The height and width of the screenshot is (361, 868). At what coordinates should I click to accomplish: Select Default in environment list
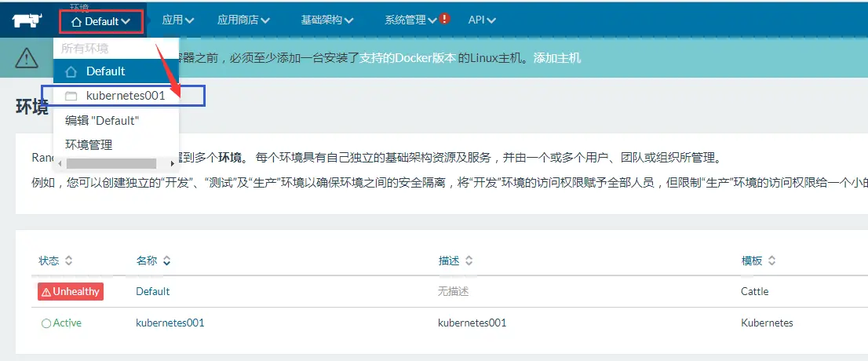click(116, 71)
